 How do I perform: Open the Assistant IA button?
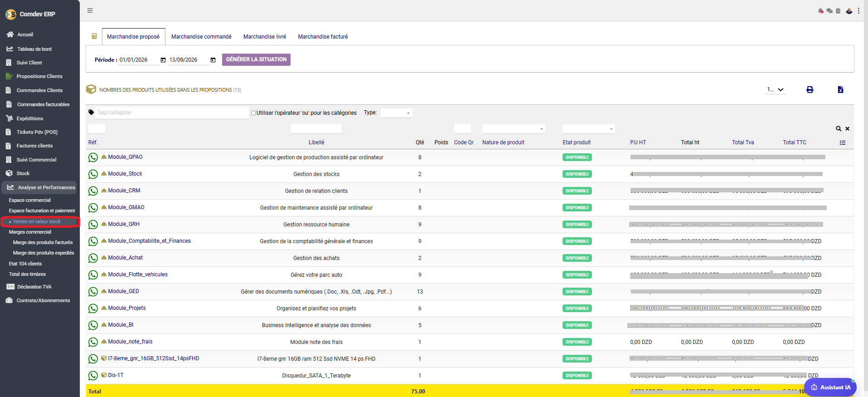coord(830,387)
